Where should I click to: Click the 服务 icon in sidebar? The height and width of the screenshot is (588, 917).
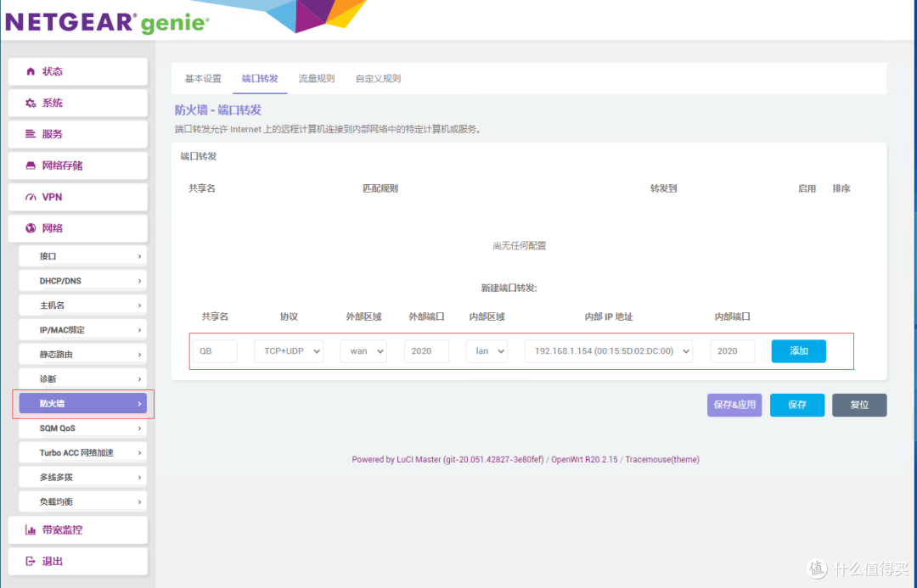[31, 134]
